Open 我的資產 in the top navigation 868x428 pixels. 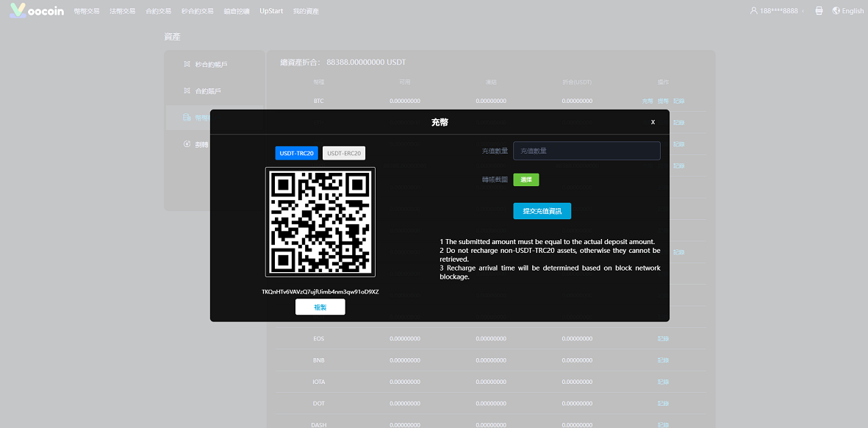pyautogui.click(x=306, y=12)
